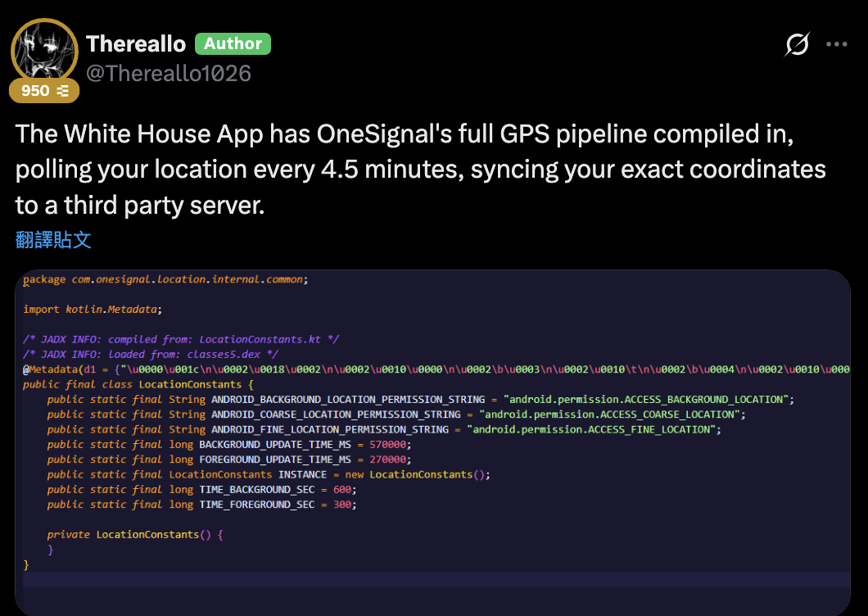Click the Grok slash-circle icon
The height and width of the screenshot is (616, 868).
click(x=797, y=44)
